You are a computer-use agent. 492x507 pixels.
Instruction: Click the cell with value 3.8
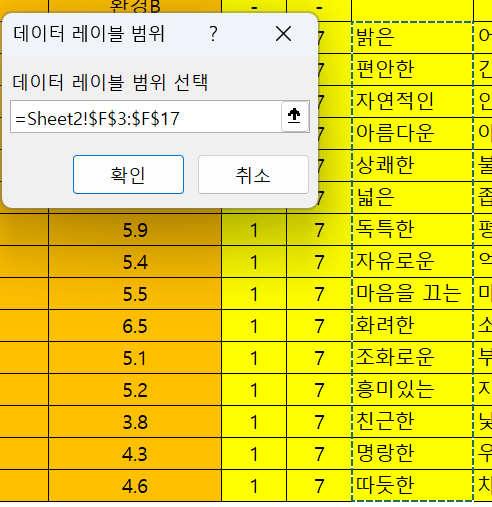coord(135,421)
